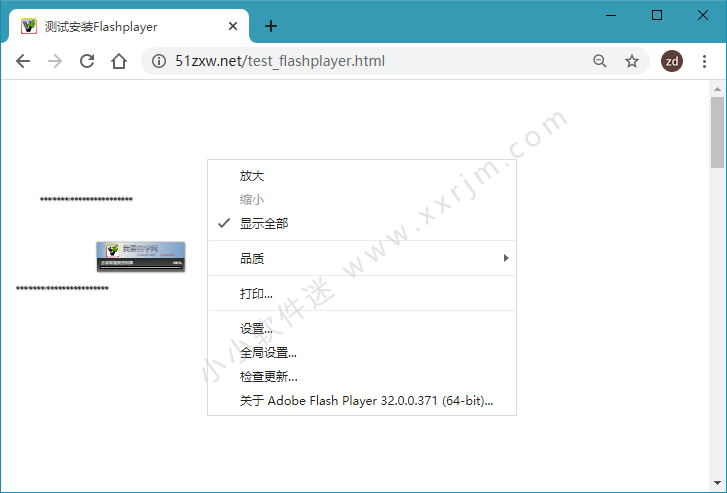Open 设置... from the Flash menu
The image size is (727, 493).
(362, 329)
